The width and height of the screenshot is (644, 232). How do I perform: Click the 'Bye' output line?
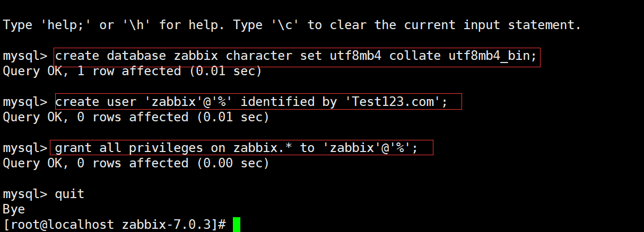[14, 209]
